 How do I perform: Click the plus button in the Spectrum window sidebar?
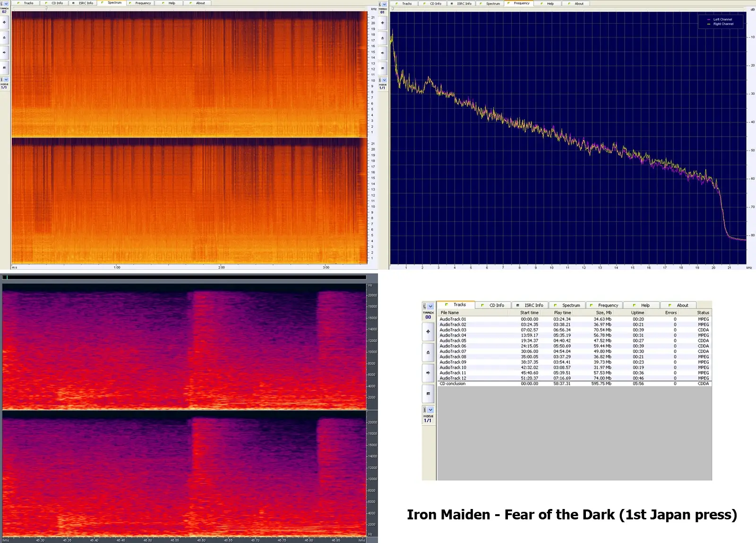(4, 22)
